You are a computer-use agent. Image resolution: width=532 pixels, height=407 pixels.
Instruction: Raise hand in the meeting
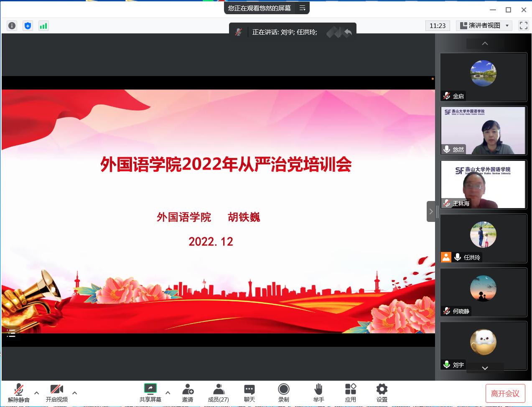[318, 393]
